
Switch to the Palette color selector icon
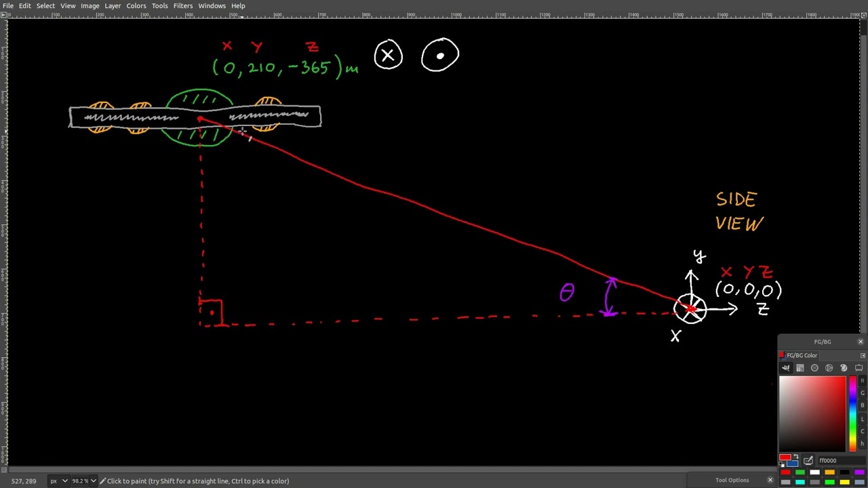tap(844, 368)
